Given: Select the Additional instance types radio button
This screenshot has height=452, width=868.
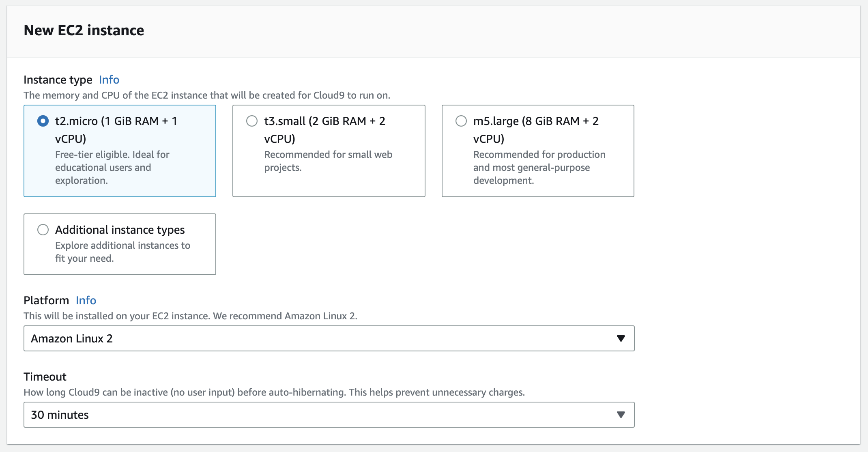Looking at the screenshot, I should pos(43,230).
